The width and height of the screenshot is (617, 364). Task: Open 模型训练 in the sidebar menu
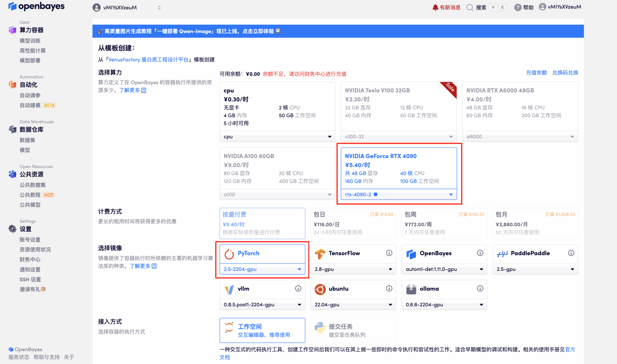click(30, 41)
